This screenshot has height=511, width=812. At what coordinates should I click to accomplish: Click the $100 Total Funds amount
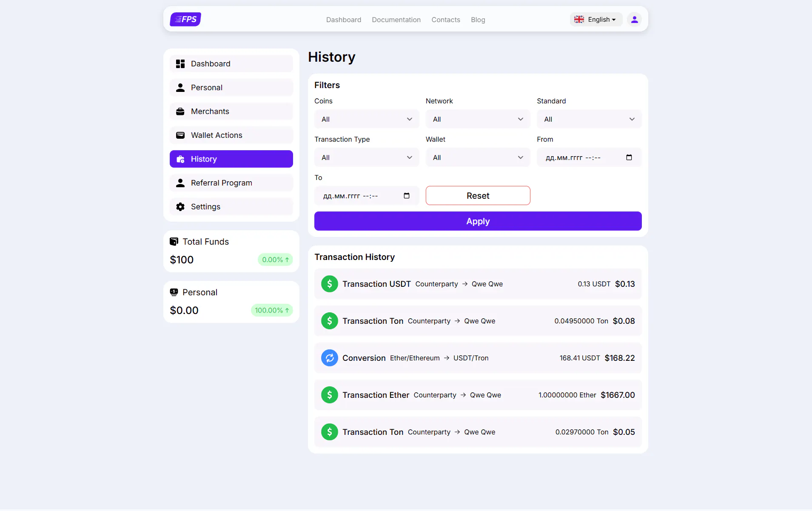click(x=182, y=260)
